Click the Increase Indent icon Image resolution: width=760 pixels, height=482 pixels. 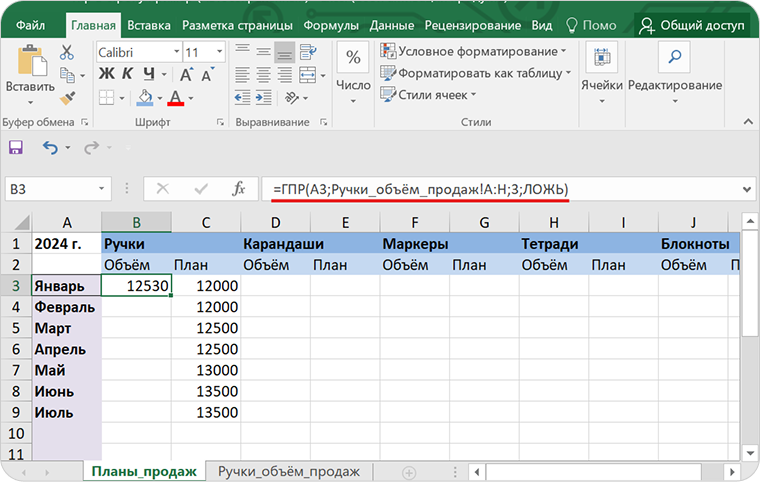[x=263, y=98]
